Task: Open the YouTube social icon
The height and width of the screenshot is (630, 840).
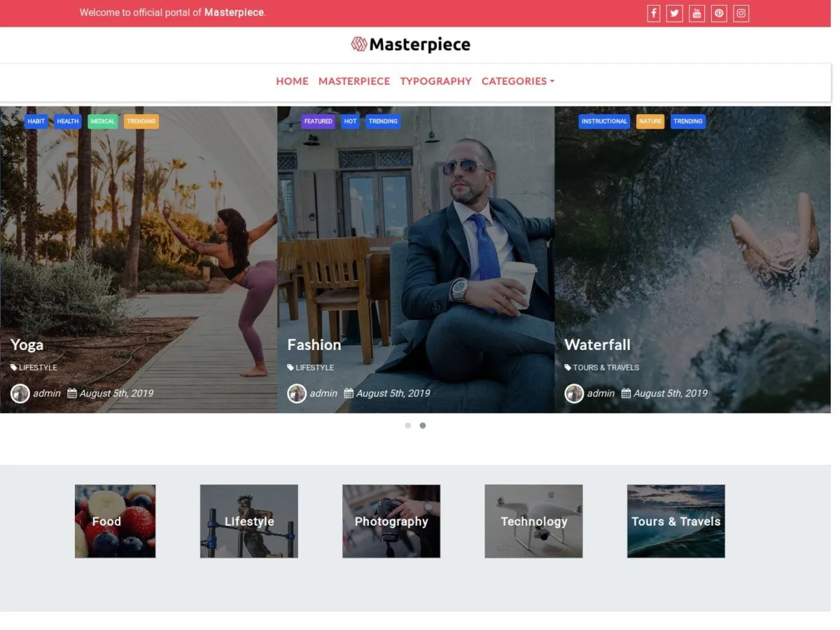Action: tap(696, 13)
